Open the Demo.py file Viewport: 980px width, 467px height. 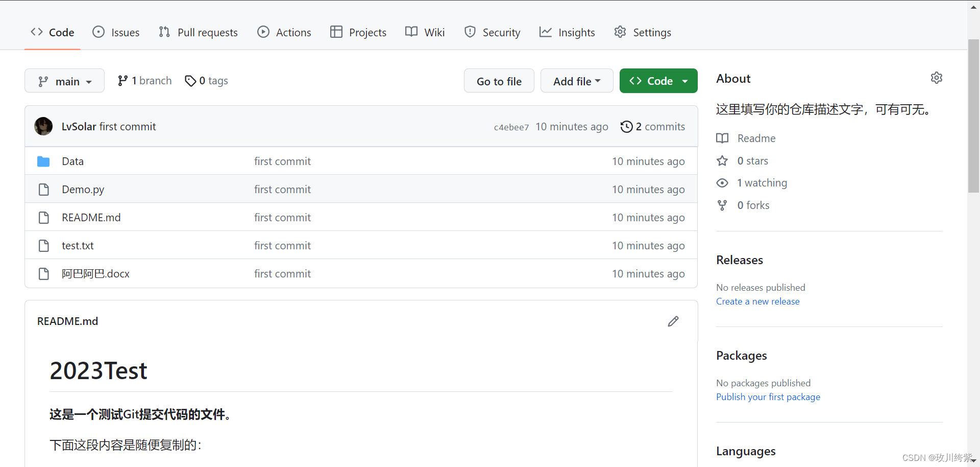[83, 189]
